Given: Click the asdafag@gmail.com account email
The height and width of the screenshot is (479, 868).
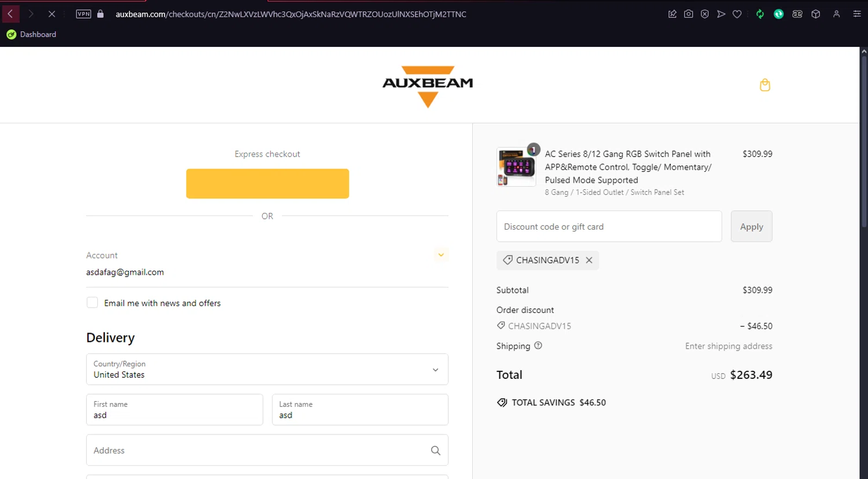Looking at the screenshot, I should coord(125,272).
